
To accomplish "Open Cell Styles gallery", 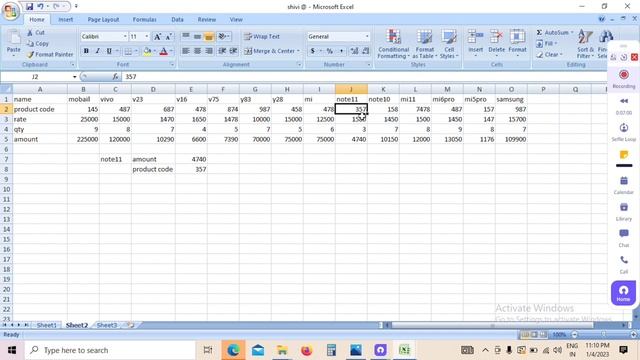I will point(449,44).
